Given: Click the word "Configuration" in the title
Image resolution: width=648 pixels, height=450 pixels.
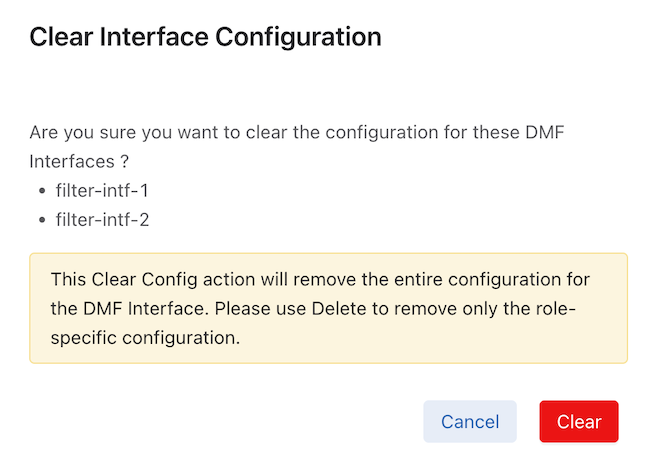Looking at the screenshot, I should [301, 37].
